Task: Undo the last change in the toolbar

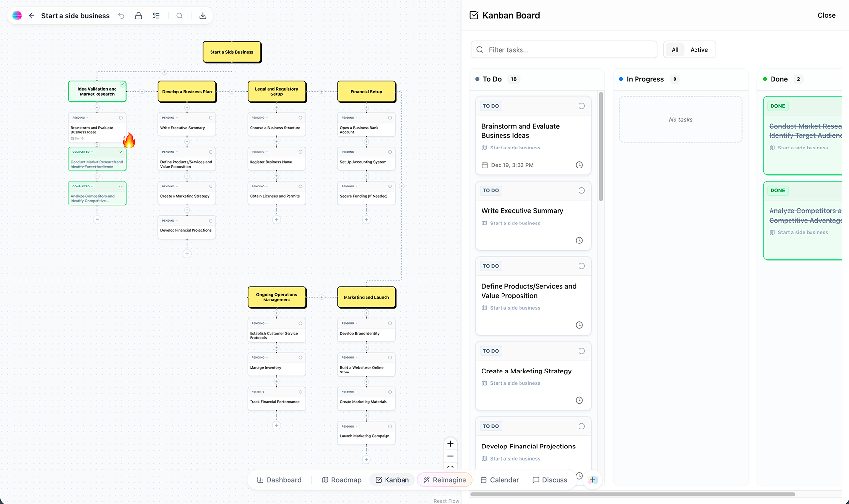Action: point(121,15)
